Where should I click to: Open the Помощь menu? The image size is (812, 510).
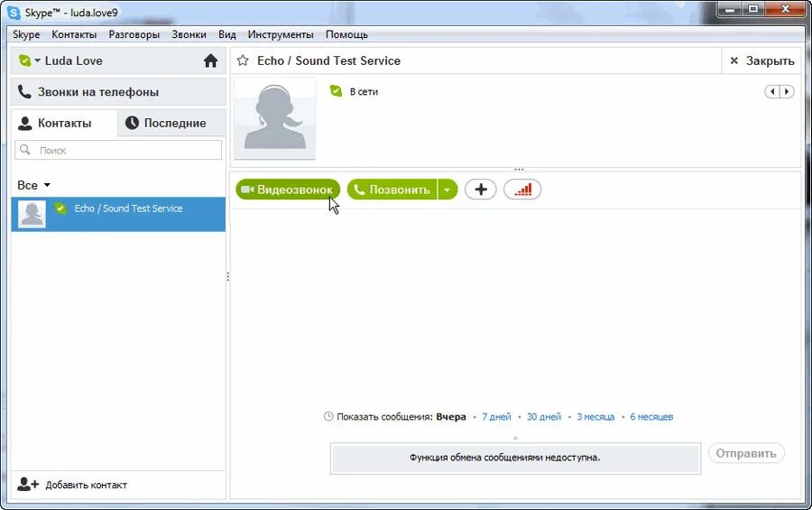pos(346,34)
